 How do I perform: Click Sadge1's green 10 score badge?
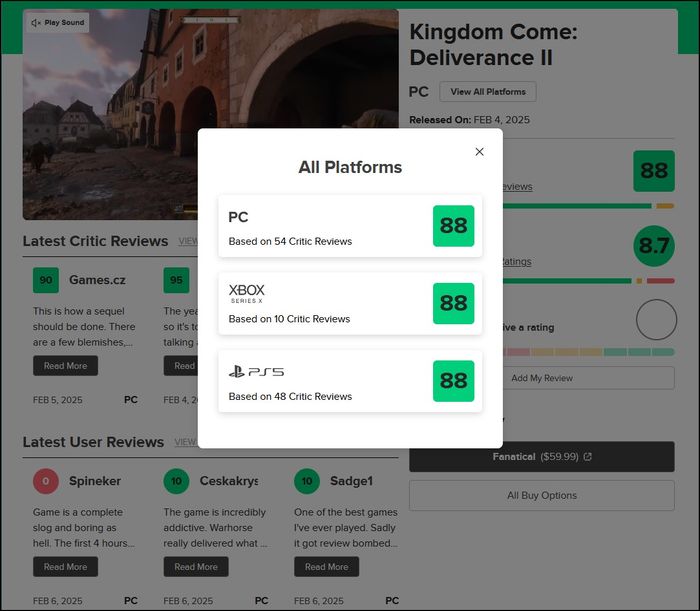(307, 481)
